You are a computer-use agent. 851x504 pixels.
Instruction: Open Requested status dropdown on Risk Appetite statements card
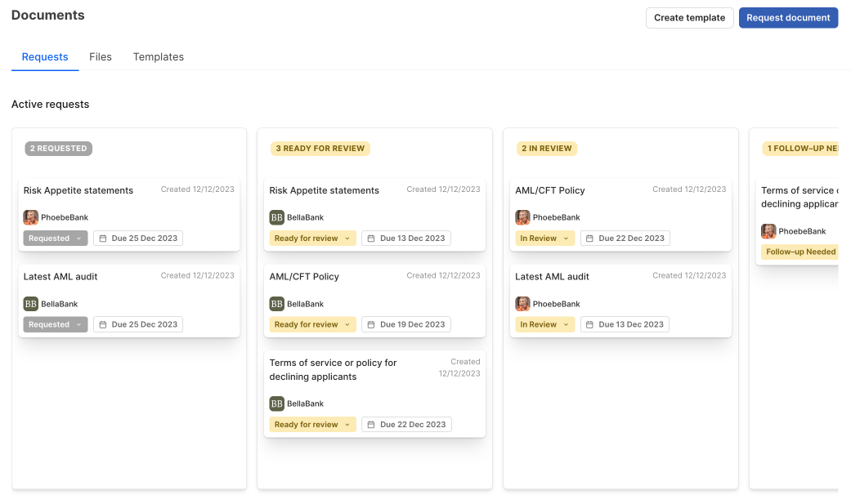(55, 239)
